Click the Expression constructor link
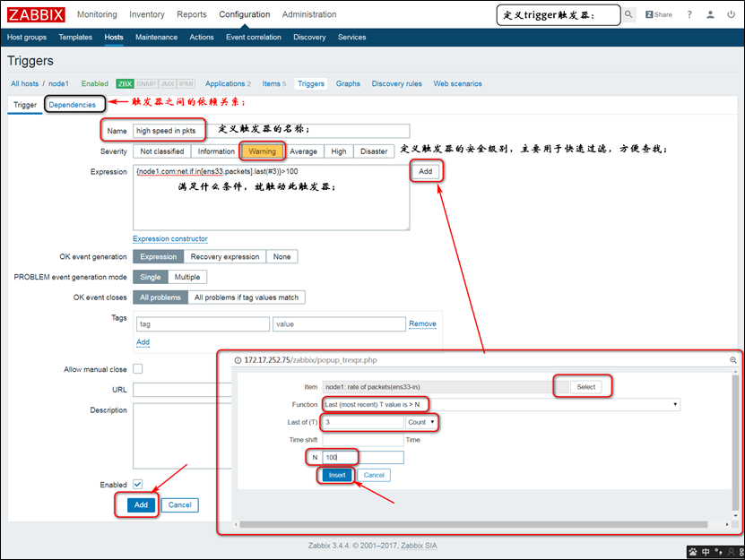745x560 pixels. click(170, 239)
